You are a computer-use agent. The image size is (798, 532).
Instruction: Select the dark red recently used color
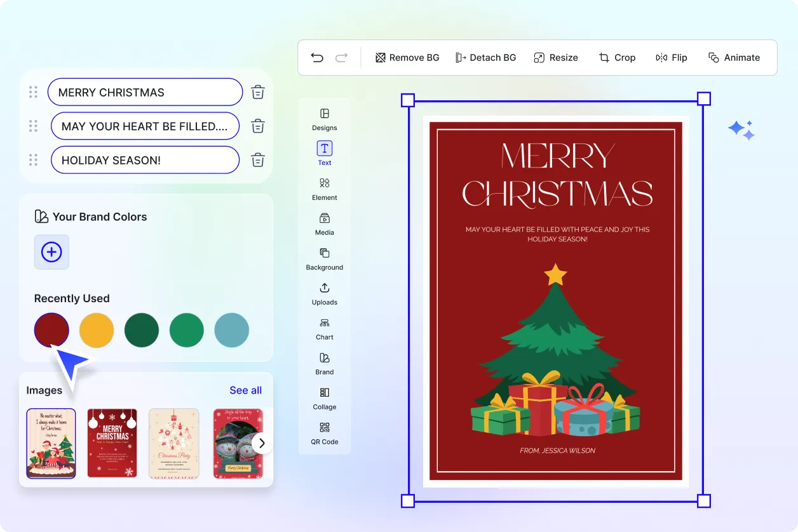point(51,330)
